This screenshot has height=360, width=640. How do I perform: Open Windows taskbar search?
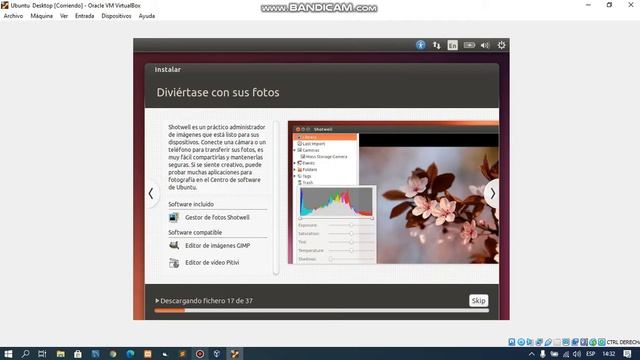pos(25,354)
